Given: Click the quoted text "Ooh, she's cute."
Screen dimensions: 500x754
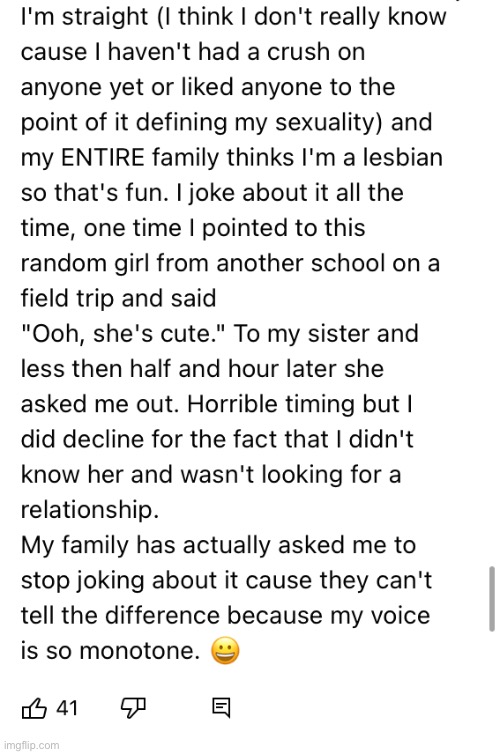Looking at the screenshot, I should click(x=124, y=334).
